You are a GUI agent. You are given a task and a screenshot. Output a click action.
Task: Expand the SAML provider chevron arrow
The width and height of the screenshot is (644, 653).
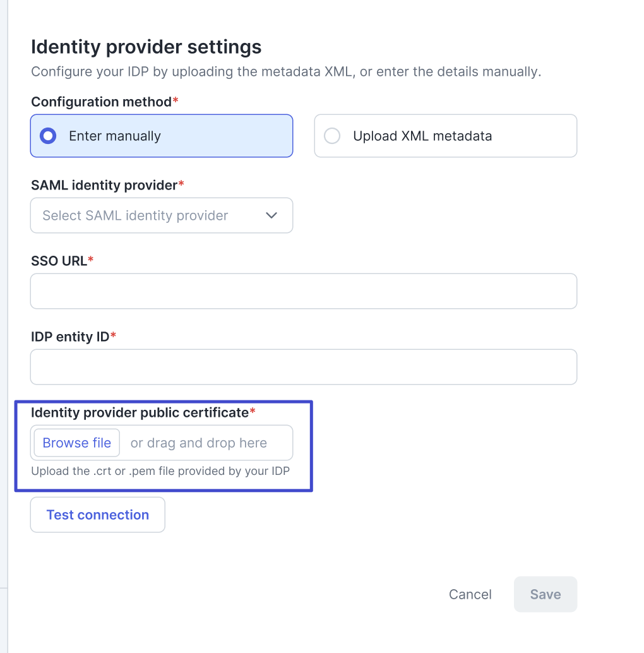271,215
